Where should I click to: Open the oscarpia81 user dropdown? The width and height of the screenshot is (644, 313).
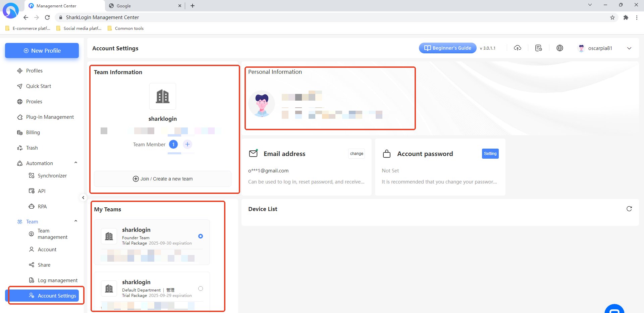click(x=629, y=48)
